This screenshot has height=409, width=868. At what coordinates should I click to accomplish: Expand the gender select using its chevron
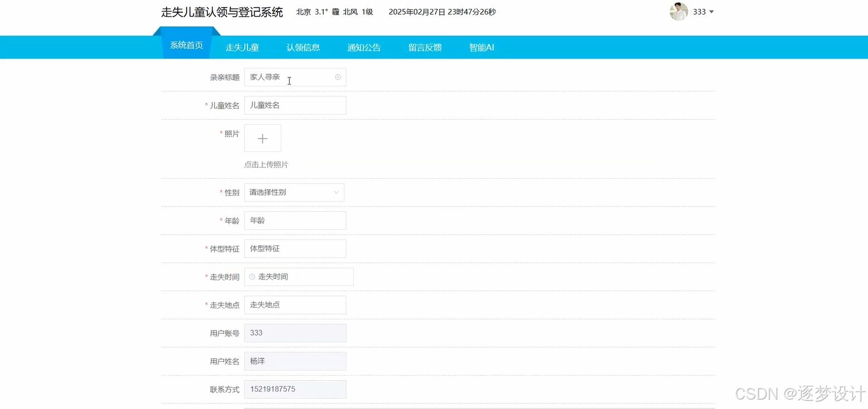point(337,192)
